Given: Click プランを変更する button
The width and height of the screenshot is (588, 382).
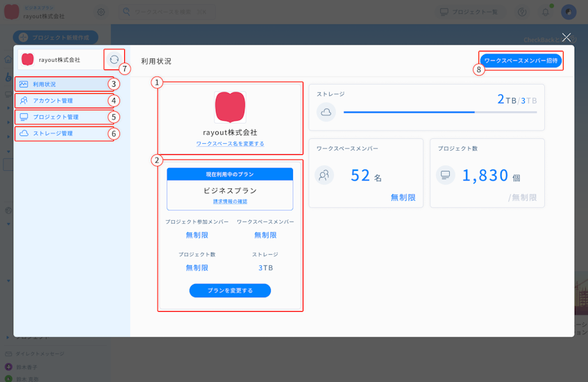Looking at the screenshot, I should tap(230, 290).
